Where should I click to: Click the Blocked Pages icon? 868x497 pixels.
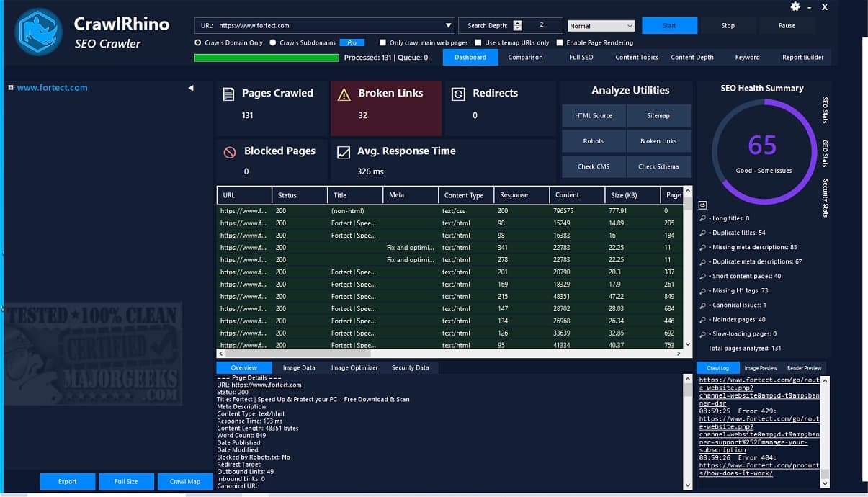click(229, 152)
